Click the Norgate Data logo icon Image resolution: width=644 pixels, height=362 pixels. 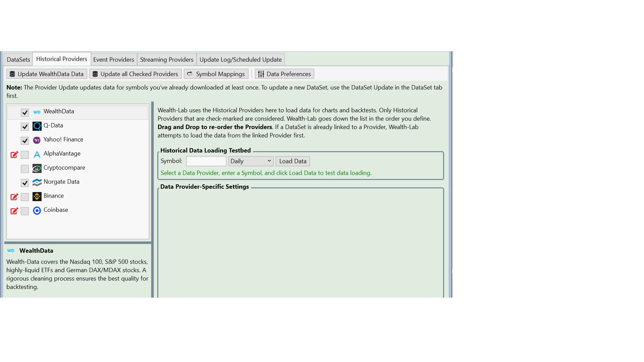(37, 182)
